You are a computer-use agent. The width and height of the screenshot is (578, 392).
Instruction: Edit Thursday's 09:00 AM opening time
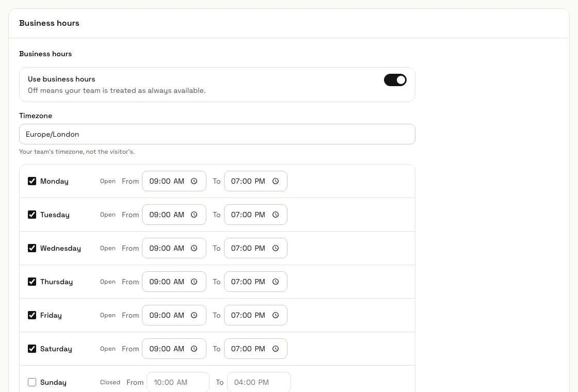pyautogui.click(x=174, y=282)
